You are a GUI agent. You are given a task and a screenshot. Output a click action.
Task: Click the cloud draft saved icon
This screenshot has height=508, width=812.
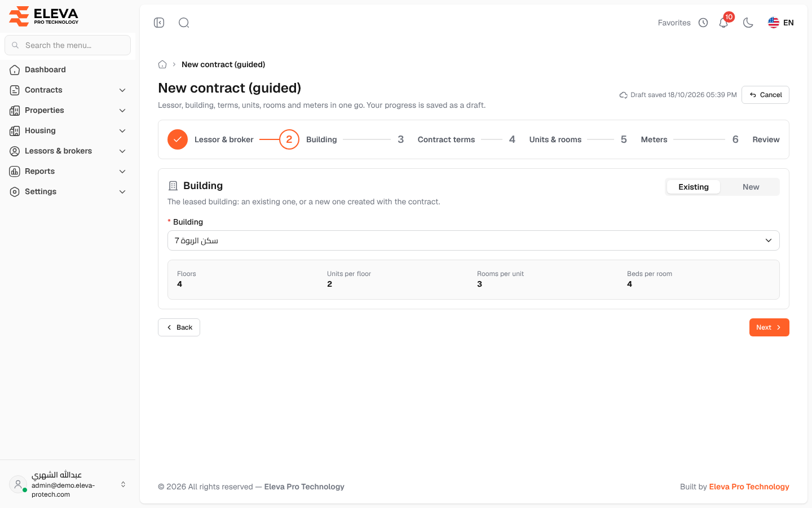624,95
